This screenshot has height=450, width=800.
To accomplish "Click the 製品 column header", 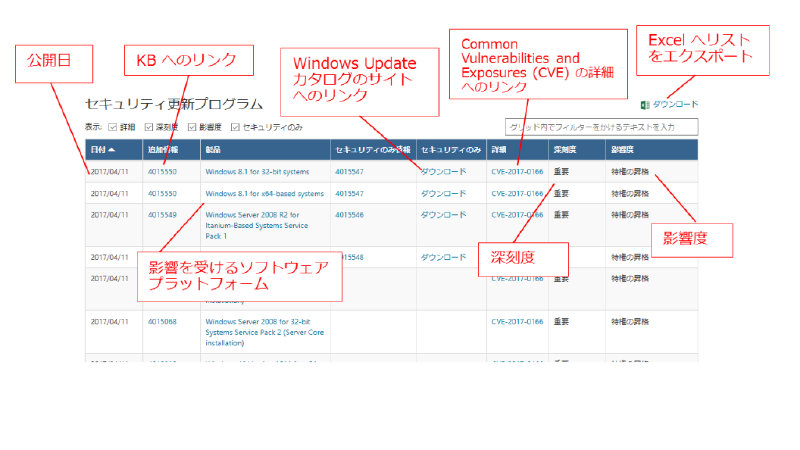I will pyautogui.click(x=212, y=150).
